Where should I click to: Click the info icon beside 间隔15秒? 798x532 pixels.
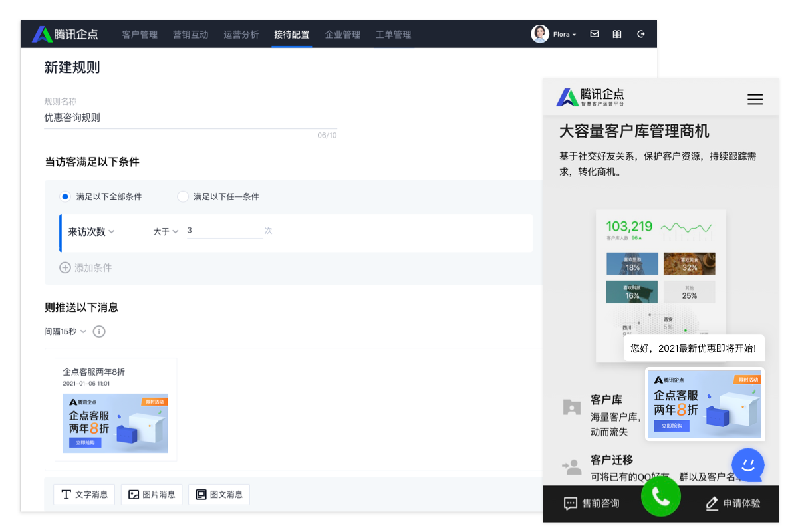point(99,331)
